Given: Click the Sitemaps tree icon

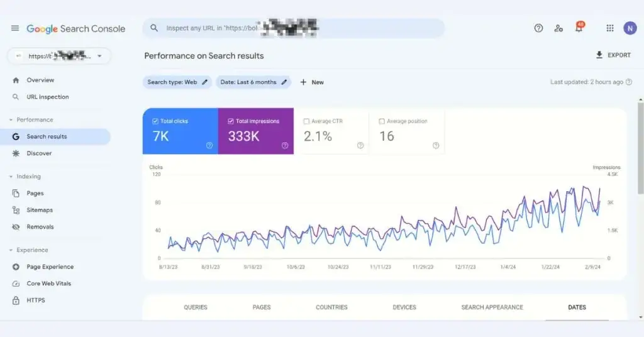Looking at the screenshot, I should (x=16, y=210).
